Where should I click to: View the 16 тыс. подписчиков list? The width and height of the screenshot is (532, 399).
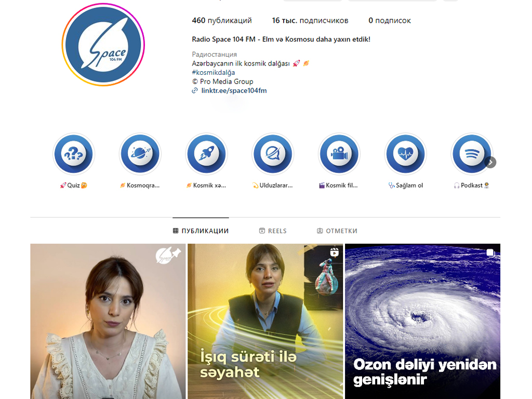[x=310, y=20]
